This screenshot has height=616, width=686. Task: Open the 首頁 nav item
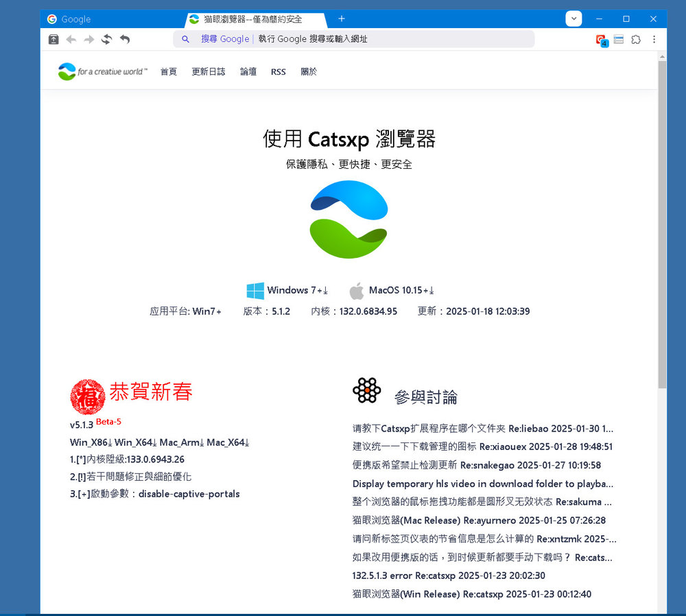tap(169, 72)
